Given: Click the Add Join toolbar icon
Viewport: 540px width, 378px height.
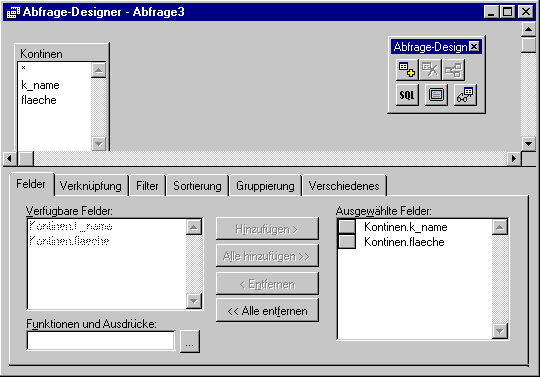Looking at the screenshot, I should pyautogui.click(x=453, y=70).
